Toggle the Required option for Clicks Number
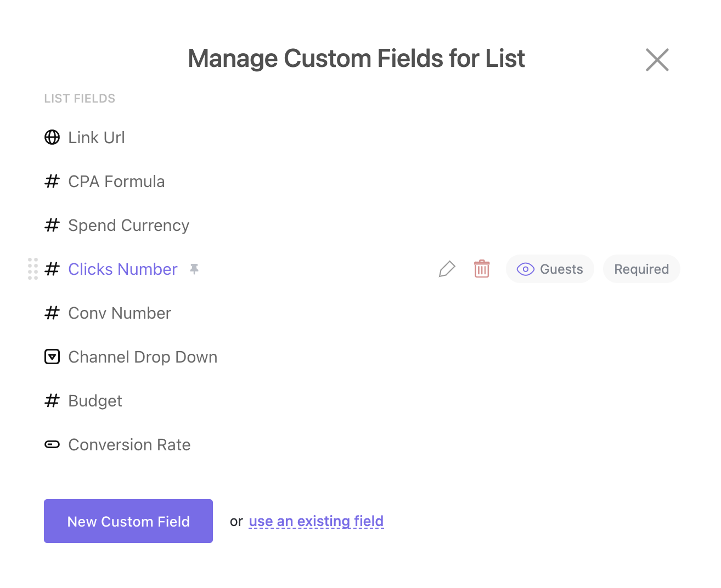This screenshot has height=588, width=721. (x=641, y=269)
